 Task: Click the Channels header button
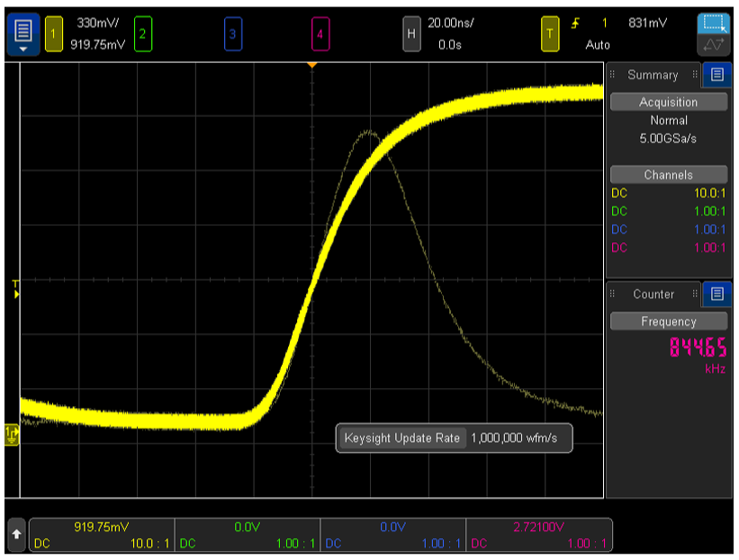click(x=668, y=175)
